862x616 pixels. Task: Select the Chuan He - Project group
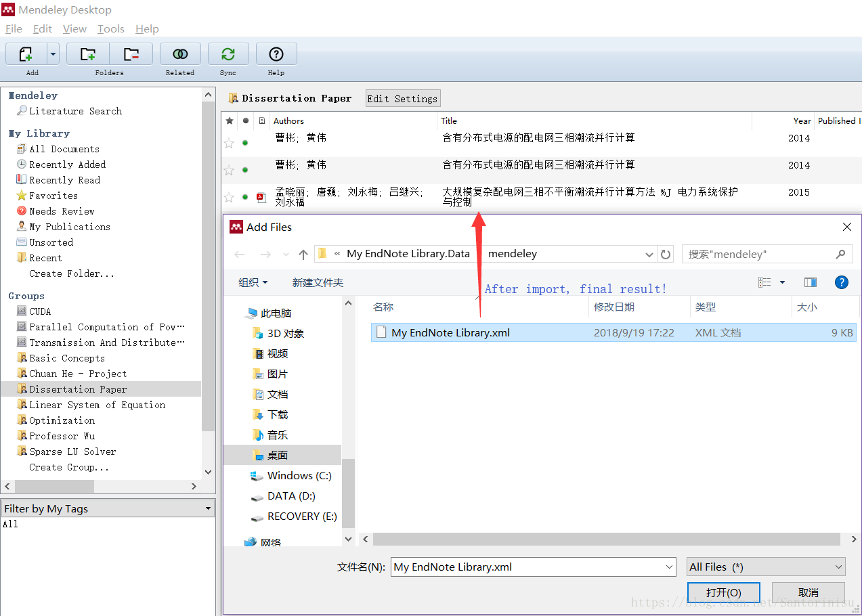click(x=77, y=374)
